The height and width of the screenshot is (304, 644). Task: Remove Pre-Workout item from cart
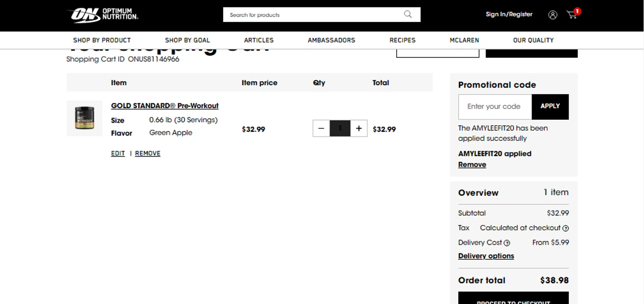coord(148,153)
